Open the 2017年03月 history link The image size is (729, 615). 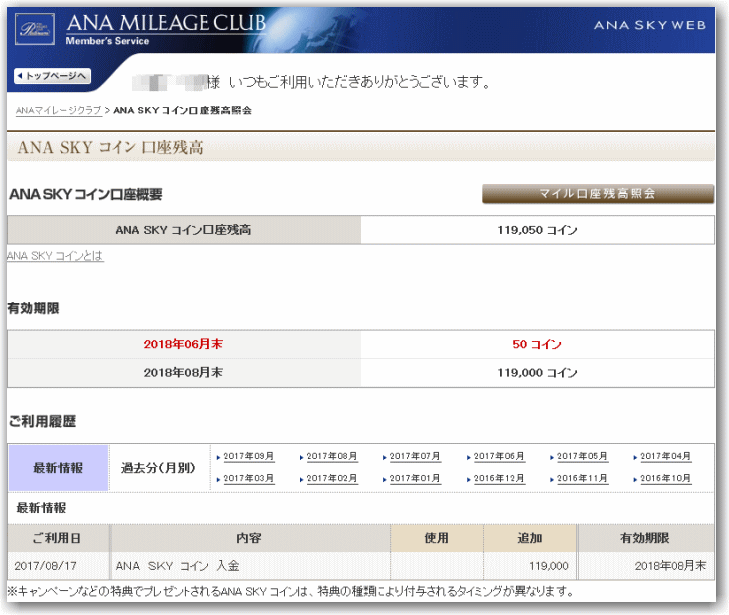tap(249, 478)
